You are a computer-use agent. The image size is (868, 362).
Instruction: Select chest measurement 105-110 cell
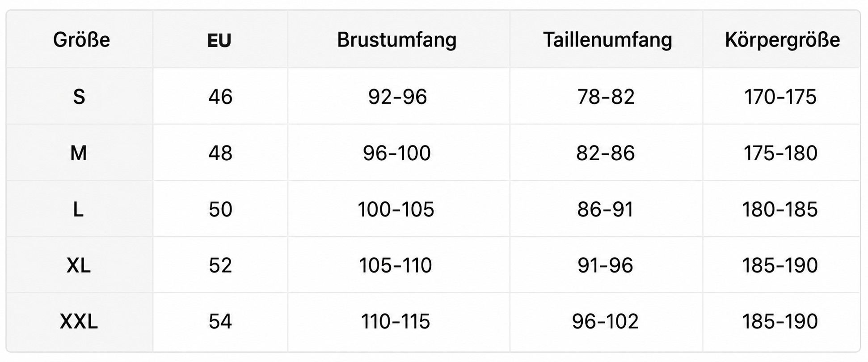[x=396, y=266]
